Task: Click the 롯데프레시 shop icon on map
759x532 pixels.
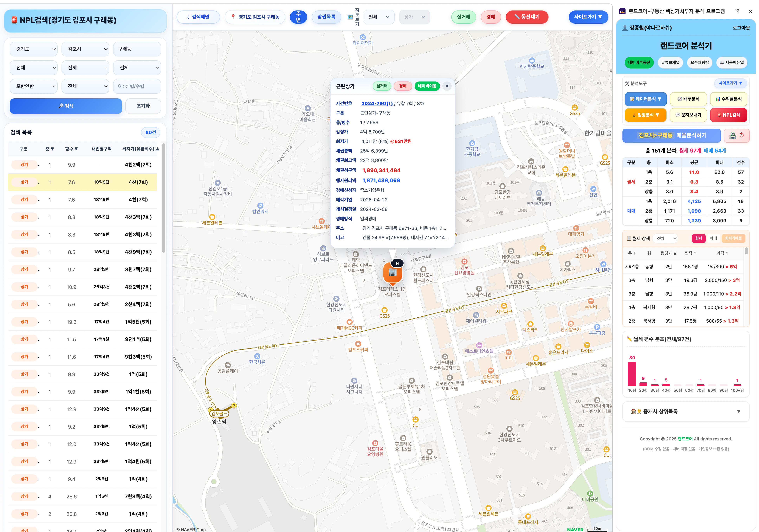Action: tap(528, 516)
